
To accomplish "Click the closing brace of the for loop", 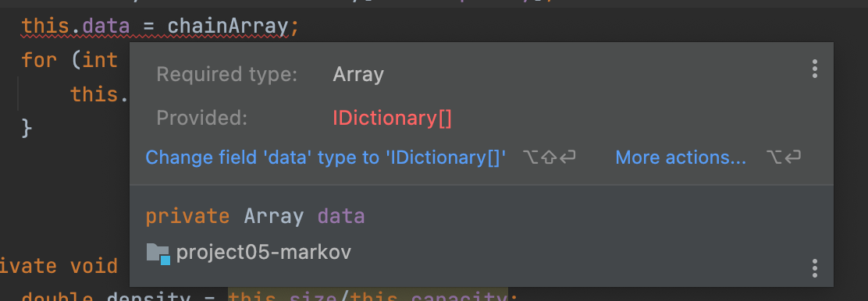I will coord(27,128).
